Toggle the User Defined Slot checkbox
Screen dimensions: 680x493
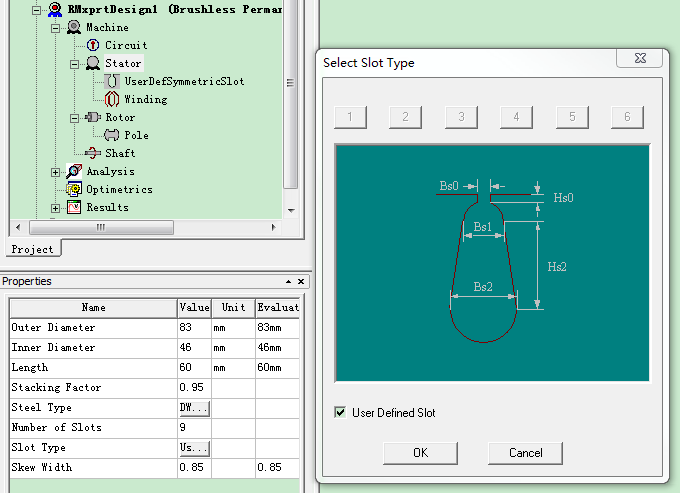[340, 412]
